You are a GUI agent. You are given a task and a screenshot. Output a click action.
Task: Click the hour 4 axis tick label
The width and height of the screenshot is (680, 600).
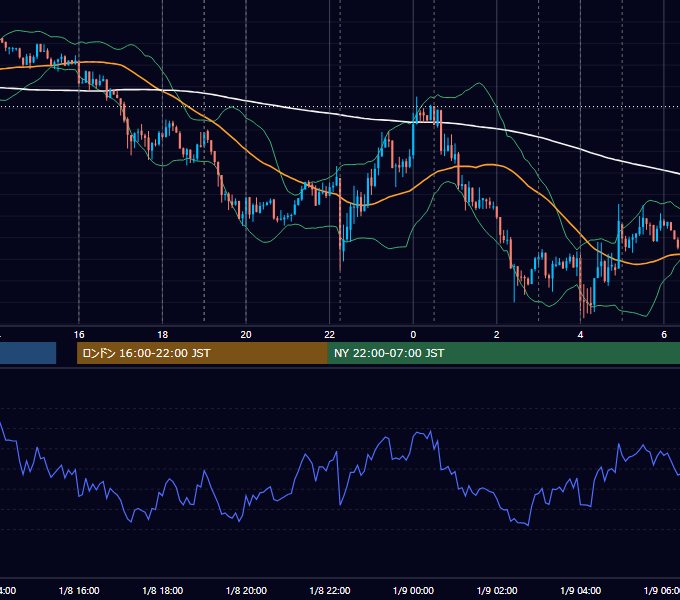[580, 335]
